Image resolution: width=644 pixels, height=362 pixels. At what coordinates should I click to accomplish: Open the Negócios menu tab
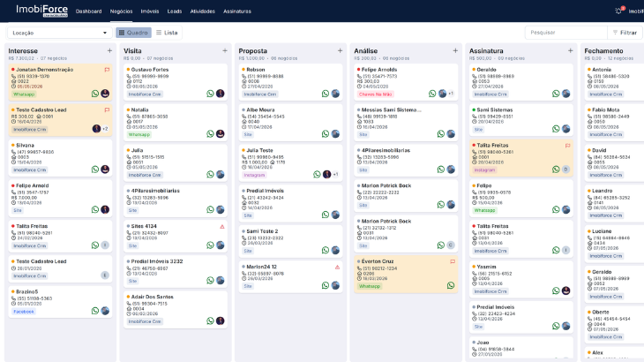[121, 11]
